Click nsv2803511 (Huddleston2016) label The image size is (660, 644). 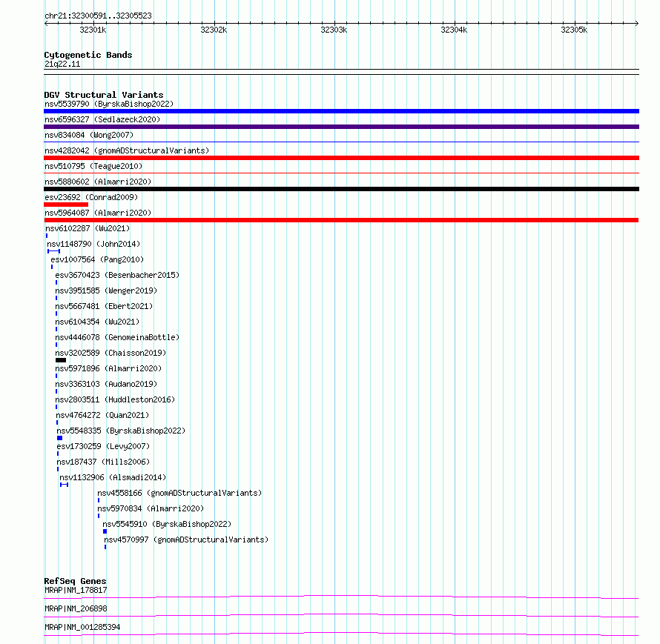pyautogui.click(x=115, y=399)
